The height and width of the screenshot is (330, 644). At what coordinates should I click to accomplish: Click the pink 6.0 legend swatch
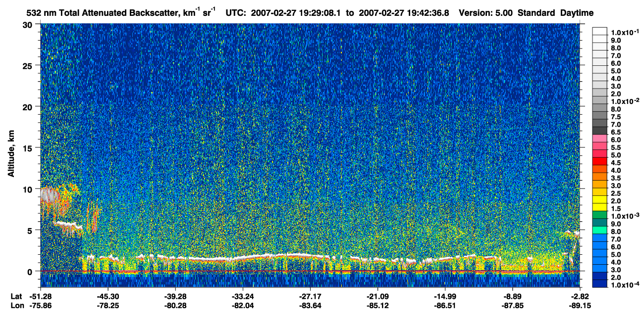tap(599, 139)
